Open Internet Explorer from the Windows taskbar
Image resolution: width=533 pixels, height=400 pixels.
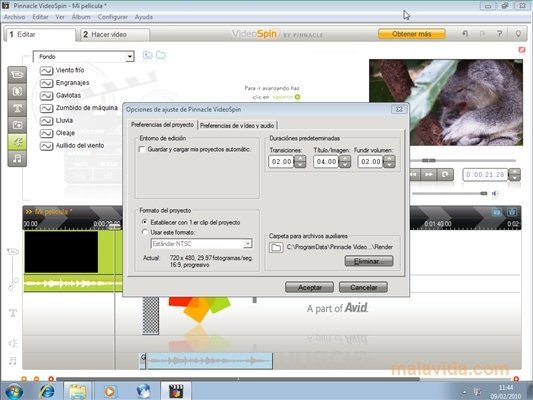tap(47, 391)
